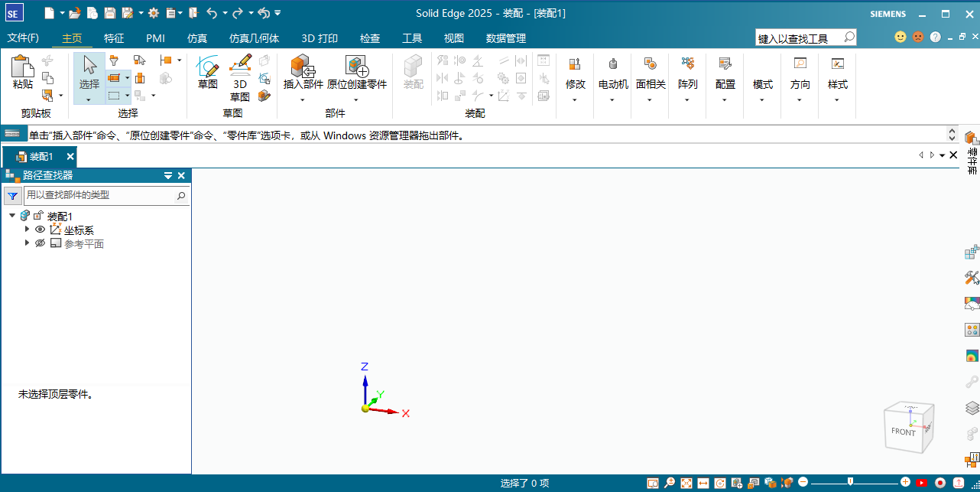Open the 文件(F) menu
The image size is (980, 492).
23,38
